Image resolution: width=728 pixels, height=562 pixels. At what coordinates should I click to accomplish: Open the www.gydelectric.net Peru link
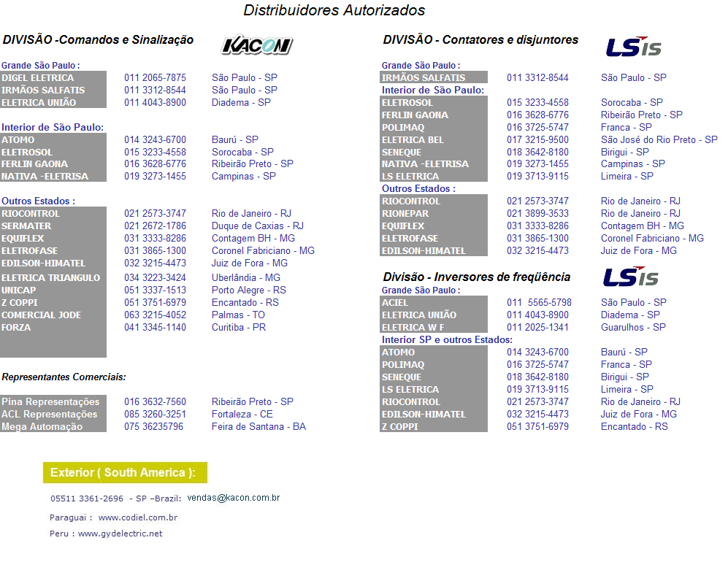click(x=120, y=534)
